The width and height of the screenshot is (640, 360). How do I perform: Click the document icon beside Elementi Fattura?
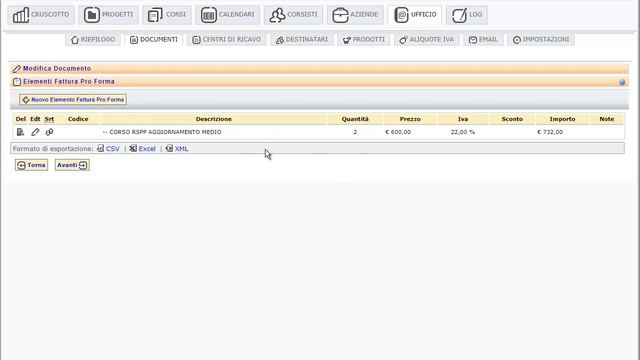pos(17,82)
